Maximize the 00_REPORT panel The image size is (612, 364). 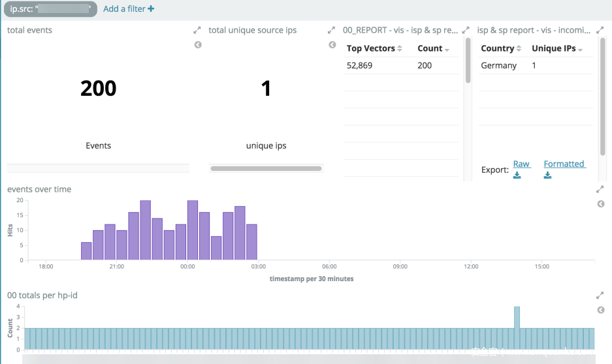(465, 31)
